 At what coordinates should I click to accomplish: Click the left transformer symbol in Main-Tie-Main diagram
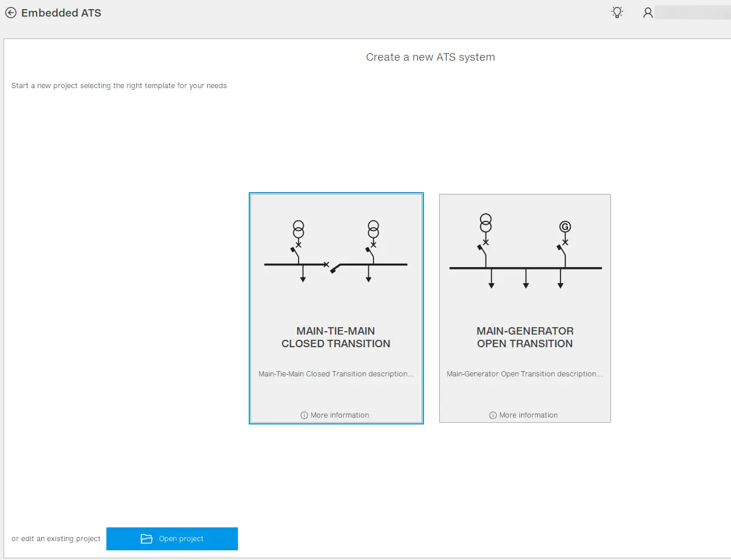(299, 229)
